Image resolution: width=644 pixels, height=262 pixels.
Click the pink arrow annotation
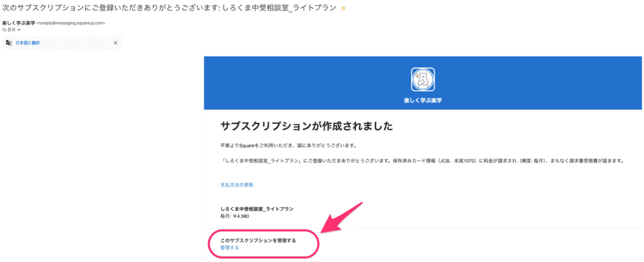(x=341, y=217)
